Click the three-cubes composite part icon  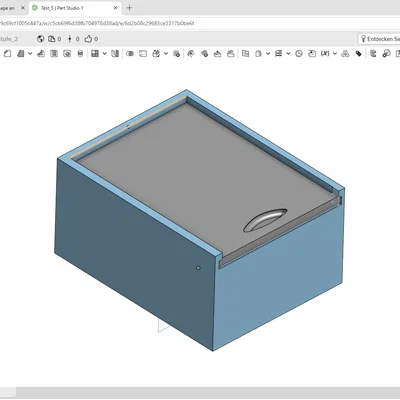[345, 53]
